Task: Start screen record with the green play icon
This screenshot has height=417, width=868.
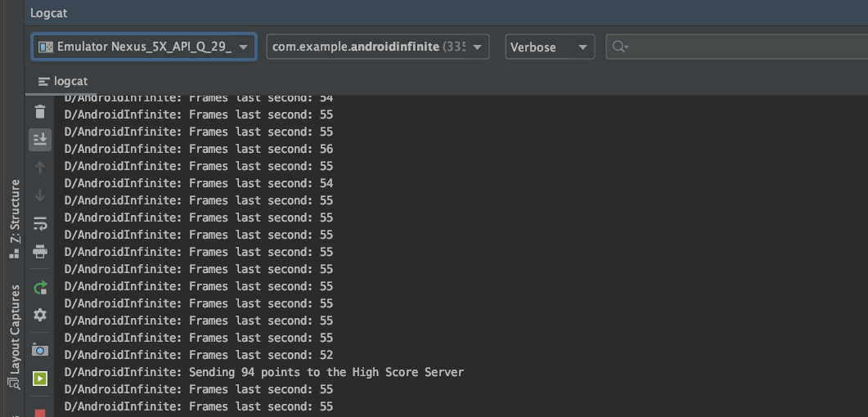Action: [39, 378]
